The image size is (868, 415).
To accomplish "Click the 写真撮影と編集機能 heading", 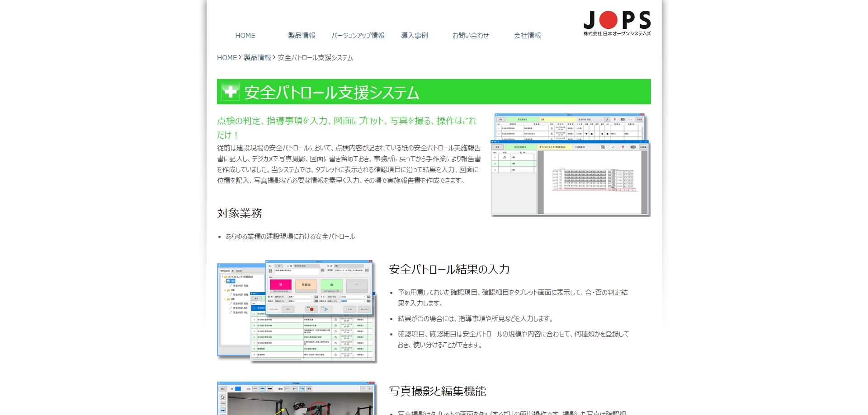I will 438,391.
